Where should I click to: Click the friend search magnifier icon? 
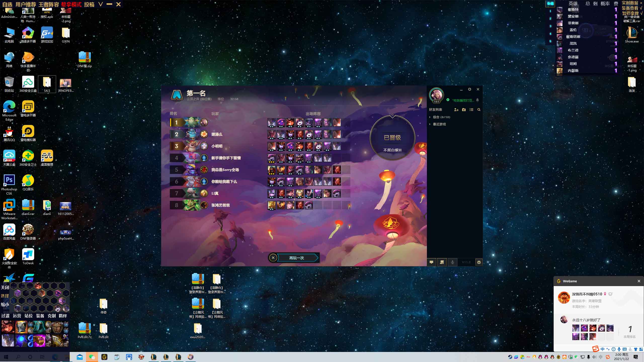479,110
